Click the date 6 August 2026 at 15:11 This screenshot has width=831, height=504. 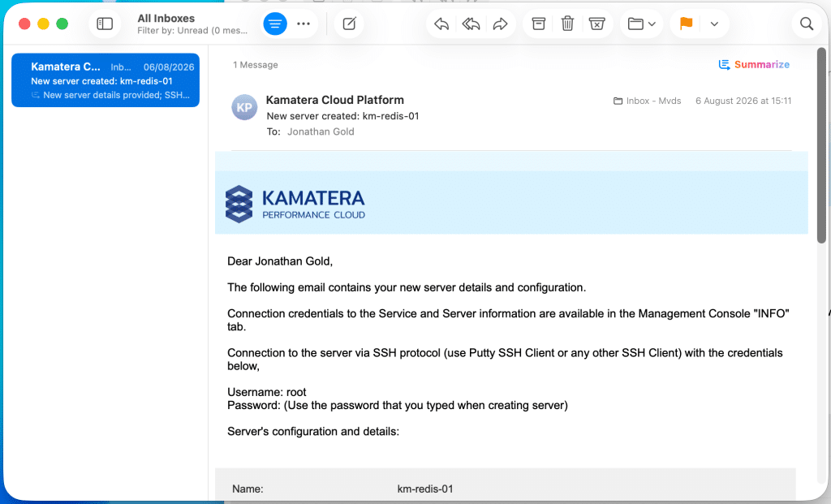(x=743, y=101)
